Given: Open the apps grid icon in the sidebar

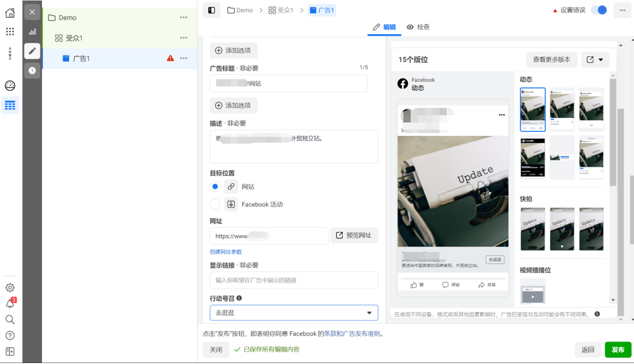Looking at the screenshot, I should point(10,32).
